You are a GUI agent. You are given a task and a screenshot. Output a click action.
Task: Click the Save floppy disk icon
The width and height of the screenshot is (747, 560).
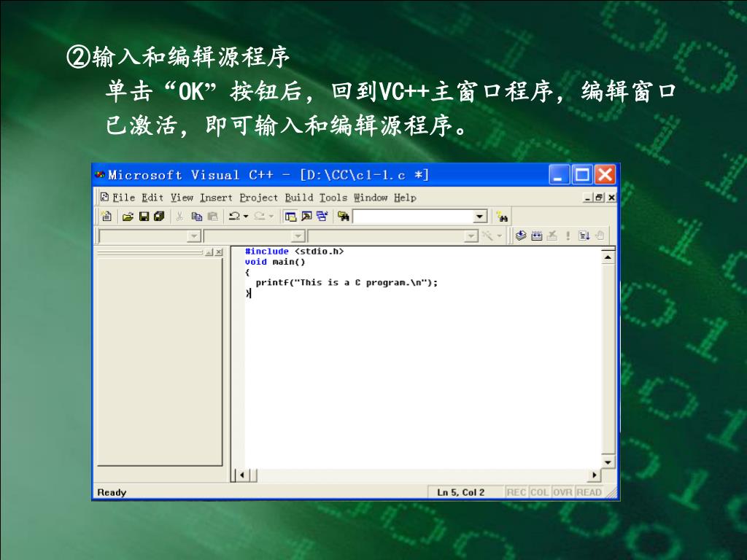coord(144,217)
